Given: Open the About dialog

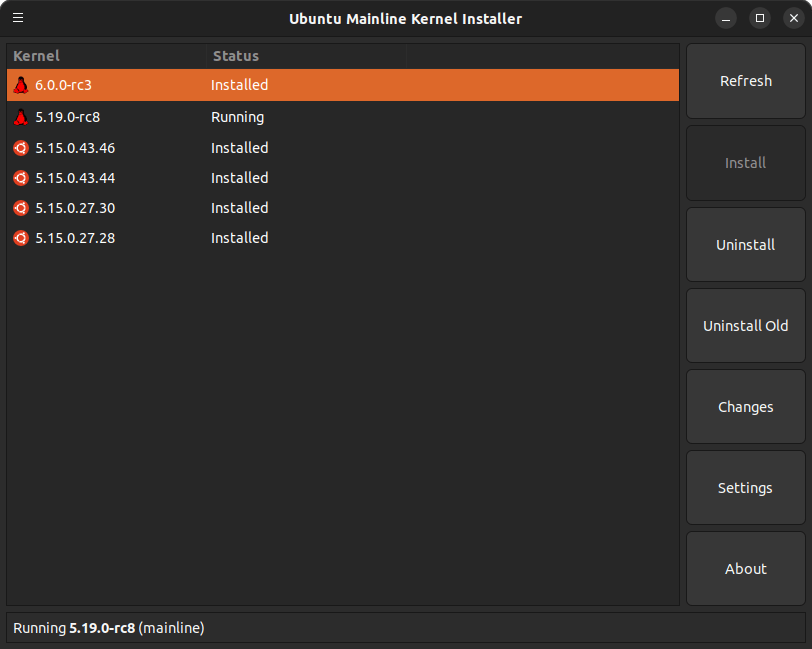Looking at the screenshot, I should pyautogui.click(x=746, y=569).
